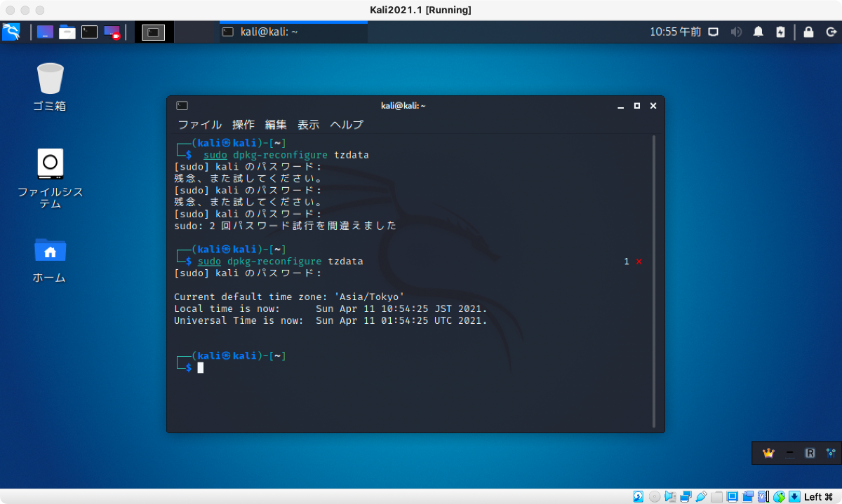Click the red X error status marker
The width and height of the screenshot is (842, 504).
click(639, 261)
